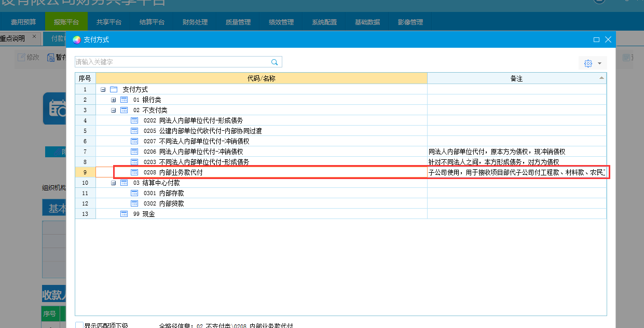
Task: Click the 修改 edit icon in toolbar
Action: [21, 57]
